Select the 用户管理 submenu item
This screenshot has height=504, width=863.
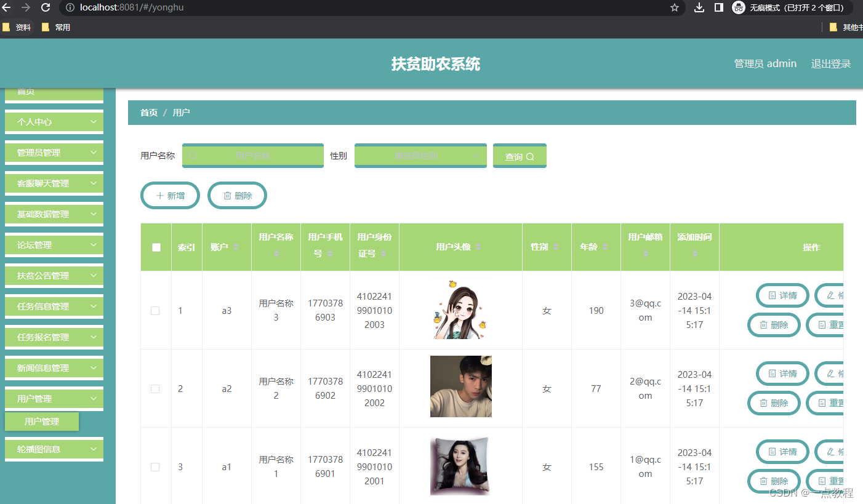click(42, 422)
